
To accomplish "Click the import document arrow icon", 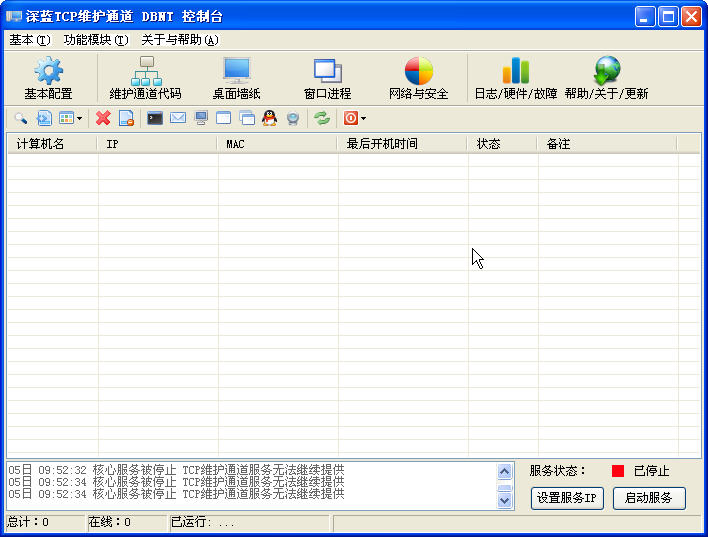I will click(44, 118).
